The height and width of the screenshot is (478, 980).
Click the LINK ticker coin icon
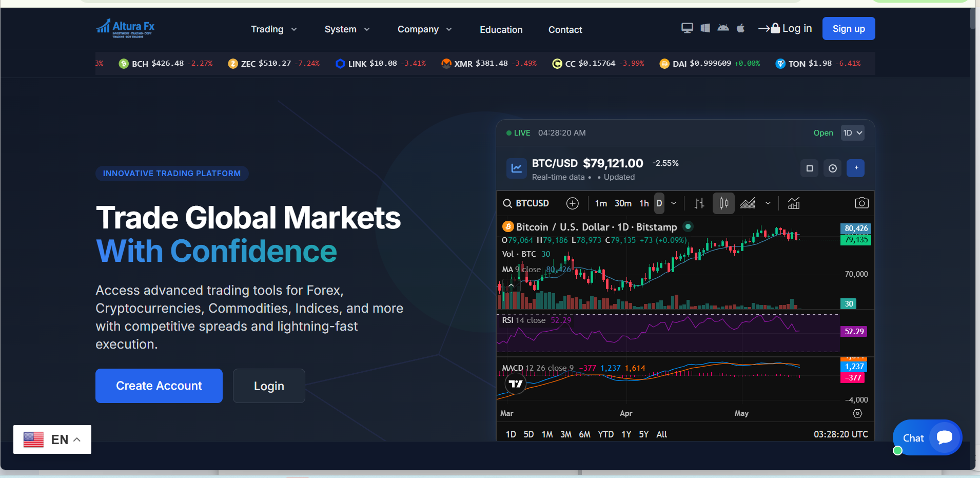click(340, 64)
